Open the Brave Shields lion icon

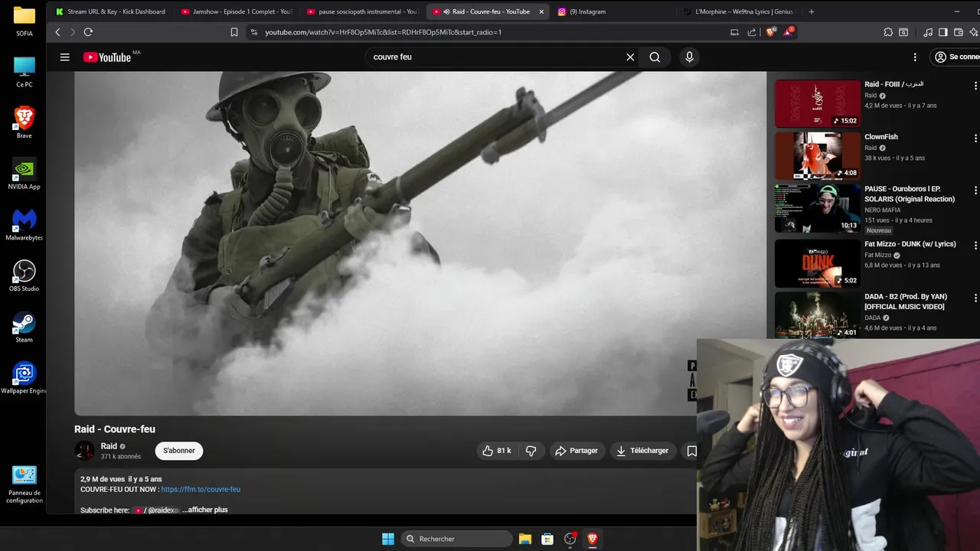[x=770, y=32]
